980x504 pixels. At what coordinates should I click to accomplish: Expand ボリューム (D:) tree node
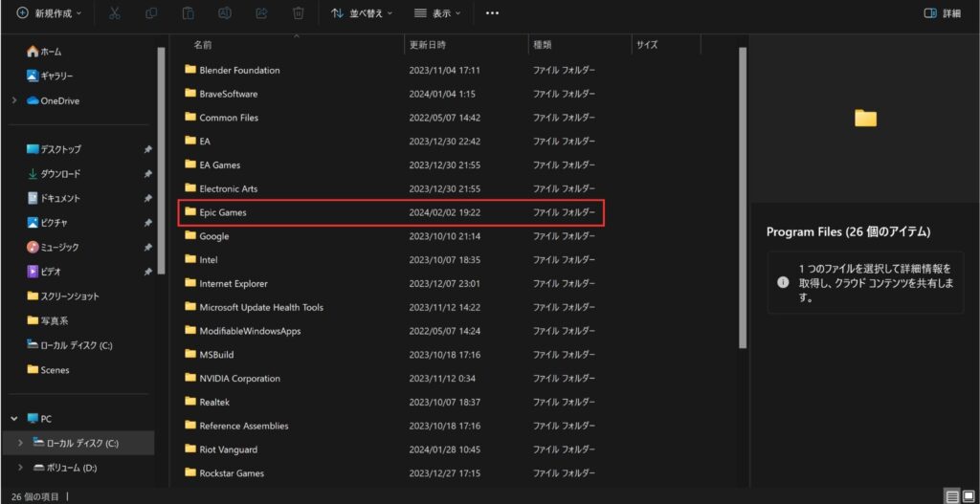point(21,467)
